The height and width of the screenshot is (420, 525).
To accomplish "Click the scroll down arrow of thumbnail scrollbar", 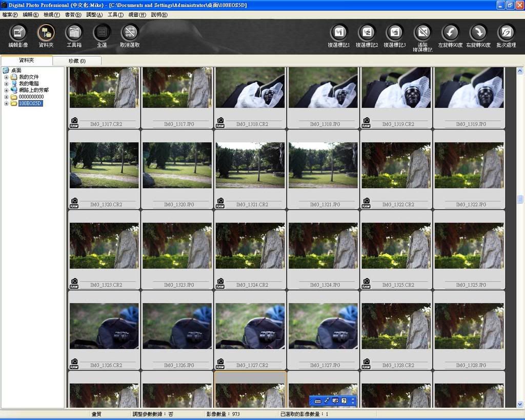I will pyautogui.click(x=520, y=404).
